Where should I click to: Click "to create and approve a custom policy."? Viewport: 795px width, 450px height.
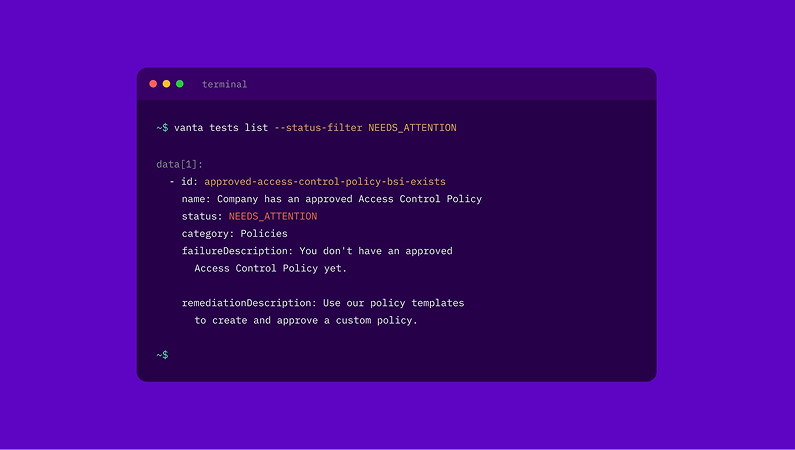pyautogui.click(x=306, y=320)
